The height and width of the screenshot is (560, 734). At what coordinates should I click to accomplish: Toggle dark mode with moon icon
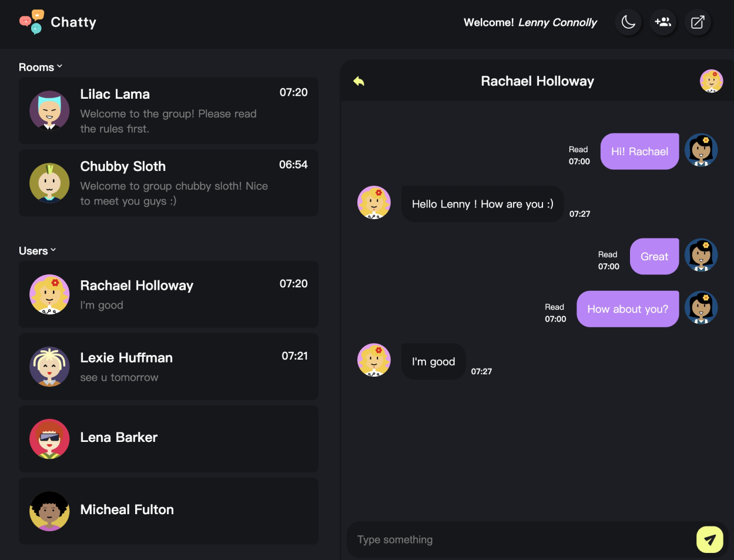[x=628, y=22]
